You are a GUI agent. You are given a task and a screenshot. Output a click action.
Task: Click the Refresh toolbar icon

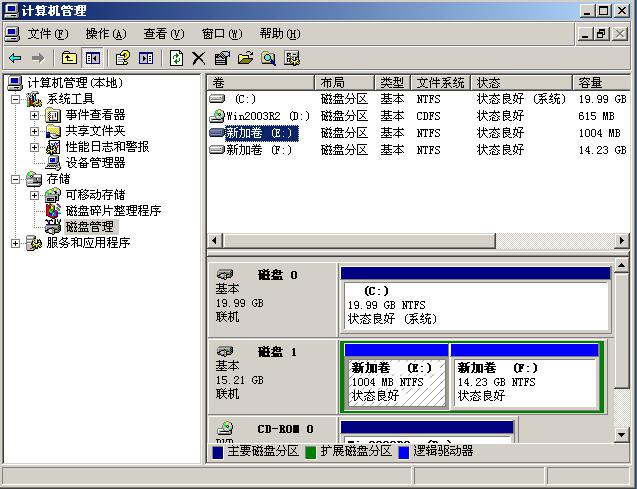tap(176, 58)
